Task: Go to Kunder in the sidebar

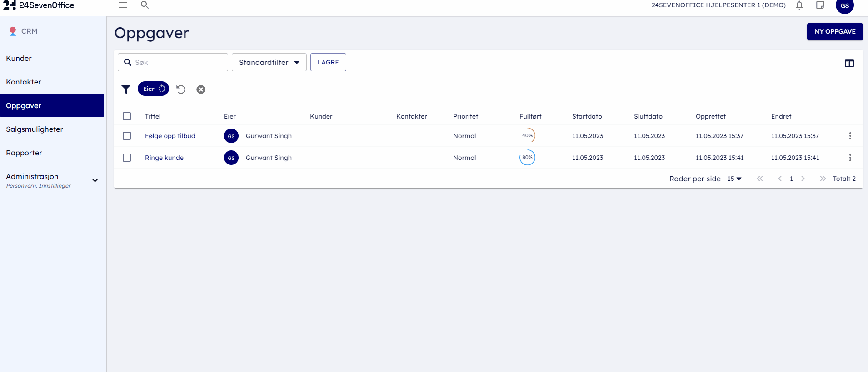Action: (19, 58)
